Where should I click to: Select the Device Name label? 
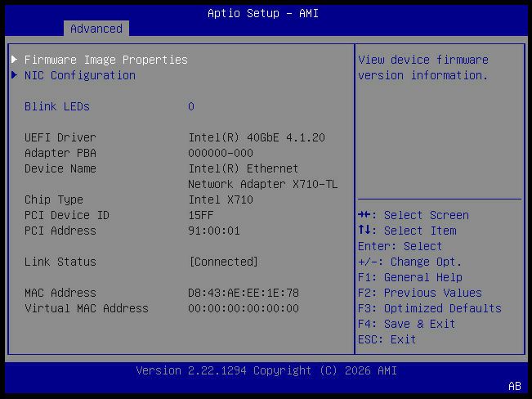(x=60, y=168)
